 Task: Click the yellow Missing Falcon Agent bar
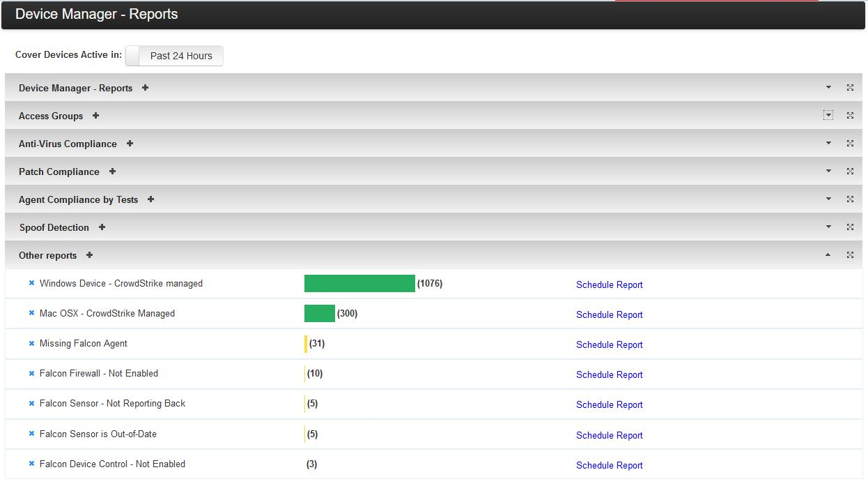(306, 344)
